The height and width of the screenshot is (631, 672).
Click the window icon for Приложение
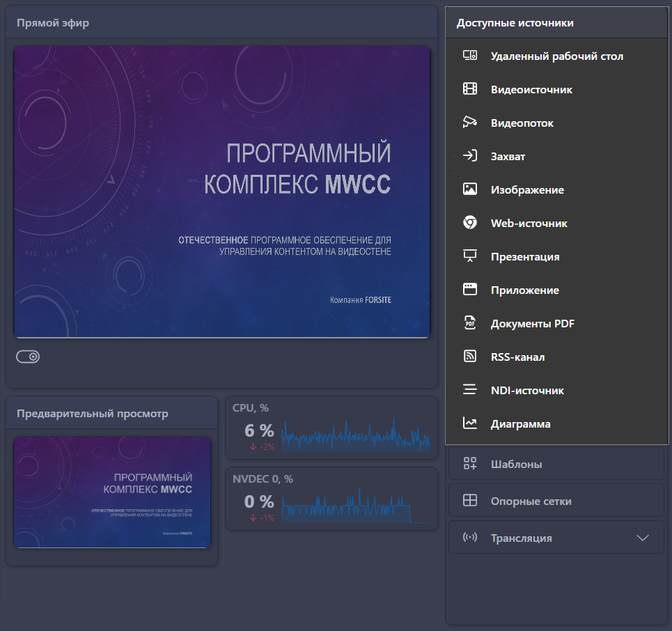(470, 289)
